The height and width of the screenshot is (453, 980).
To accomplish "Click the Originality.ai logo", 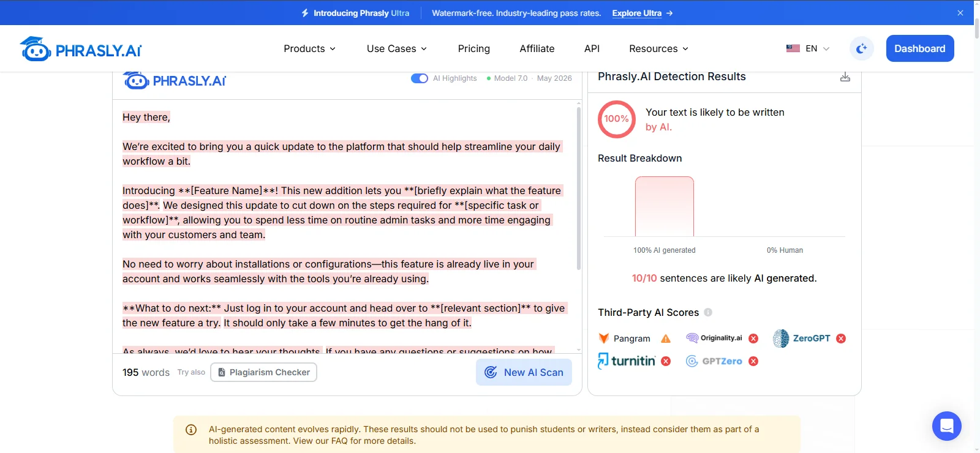I will point(714,338).
